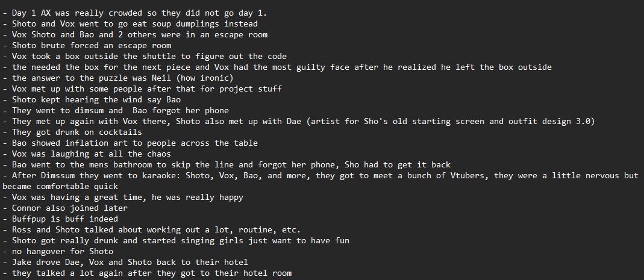644x280 pixels.
Task: Click 'Shoto kept hearing the wind say Bao'
Action: 90,99
